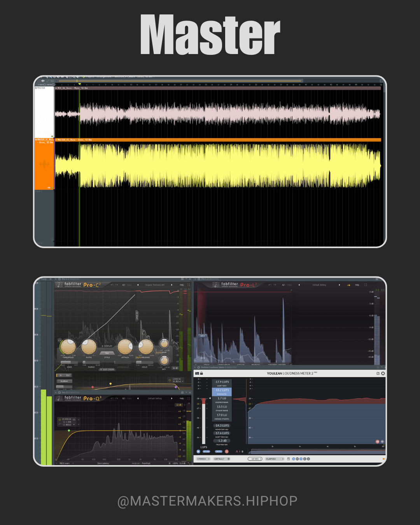This screenshot has width=420, height=525.
Task: Click the Youlean pop-out window icon
Action: (378, 373)
